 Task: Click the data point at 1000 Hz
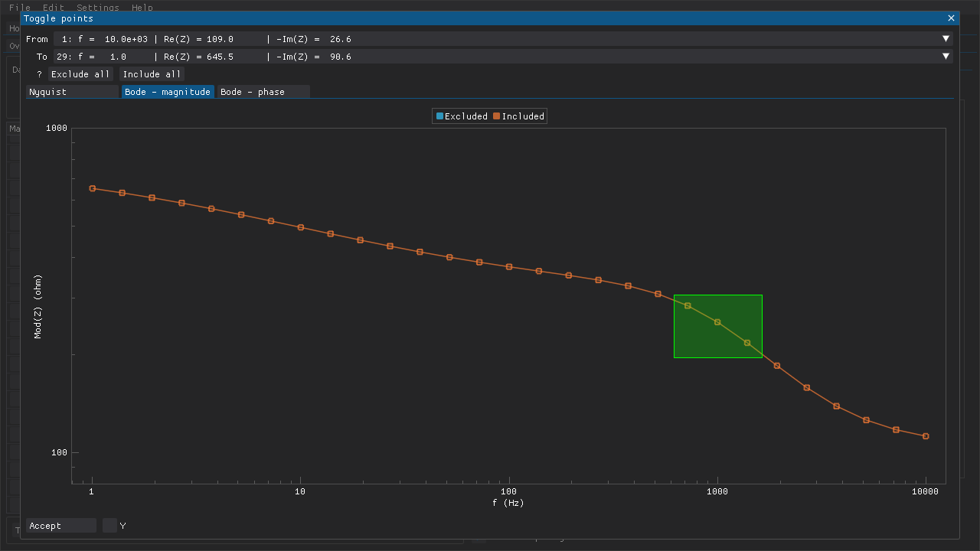[x=717, y=322]
